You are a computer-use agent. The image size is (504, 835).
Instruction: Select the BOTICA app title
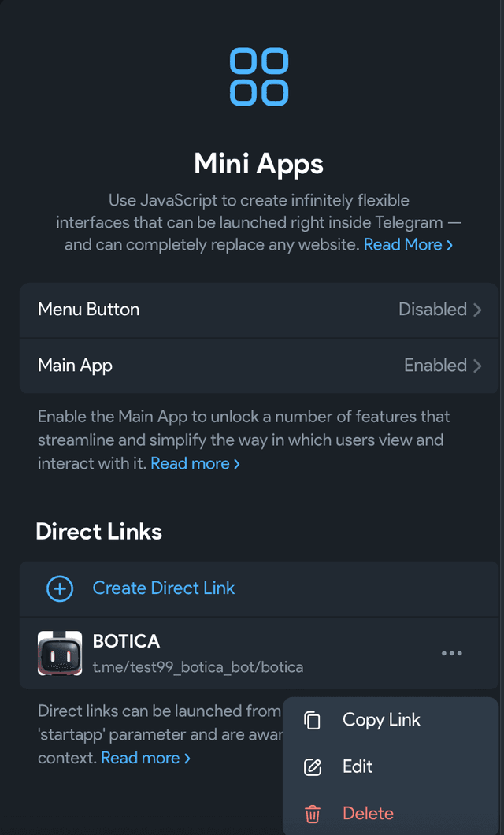[126, 641]
